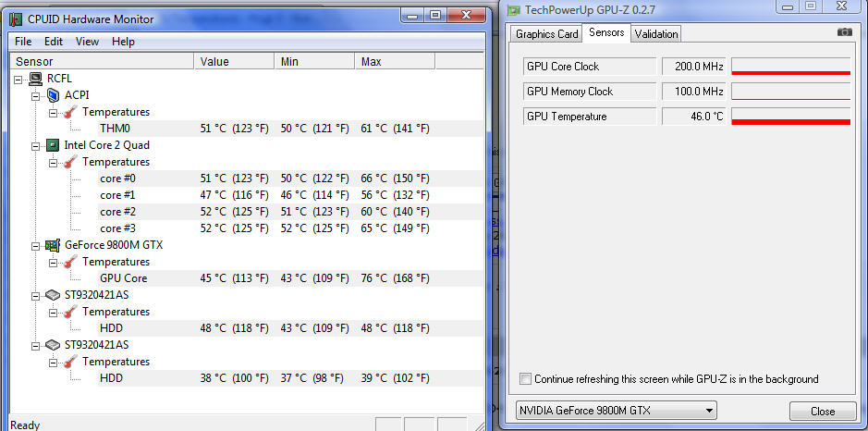
Task: Collapse the RCFL root node
Action: (x=18, y=80)
